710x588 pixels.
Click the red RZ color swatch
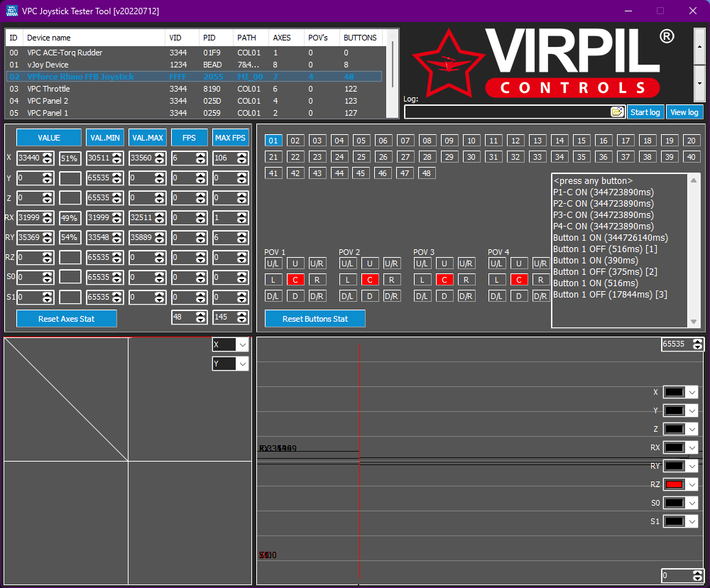[x=674, y=485]
